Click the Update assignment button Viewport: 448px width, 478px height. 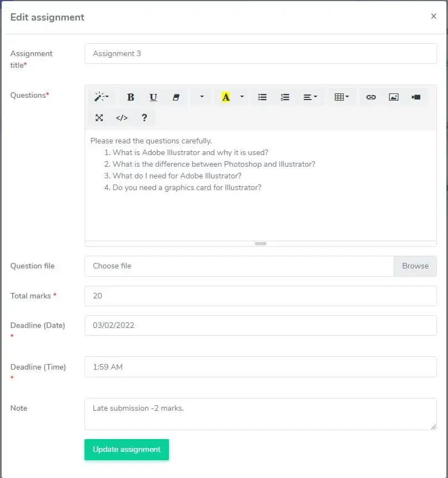(127, 450)
